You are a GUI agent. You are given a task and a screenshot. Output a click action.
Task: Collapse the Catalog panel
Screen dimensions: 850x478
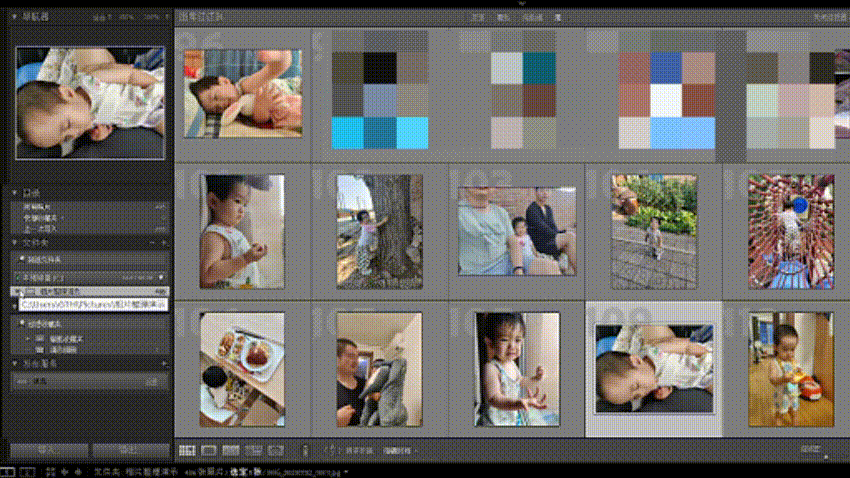(14, 192)
